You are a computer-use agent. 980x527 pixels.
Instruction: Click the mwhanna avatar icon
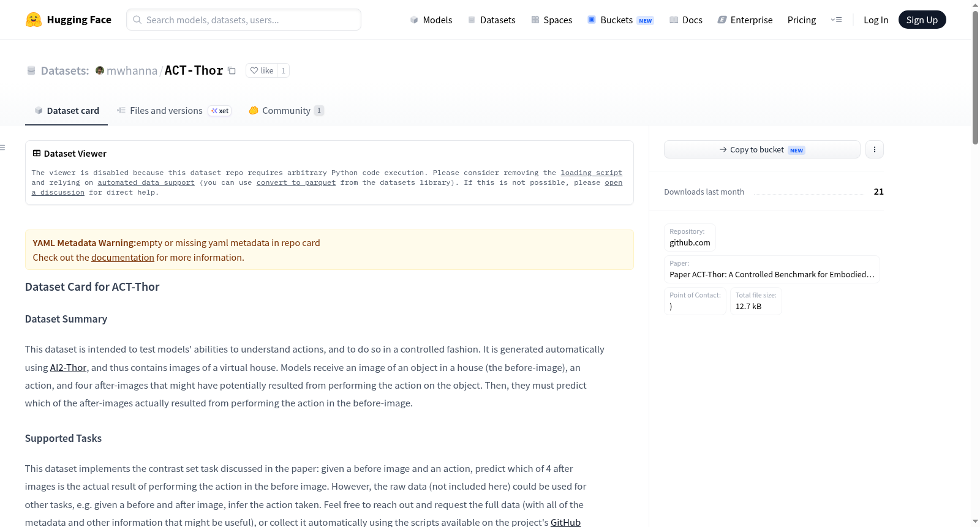pyautogui.click(x=100, y=70)
